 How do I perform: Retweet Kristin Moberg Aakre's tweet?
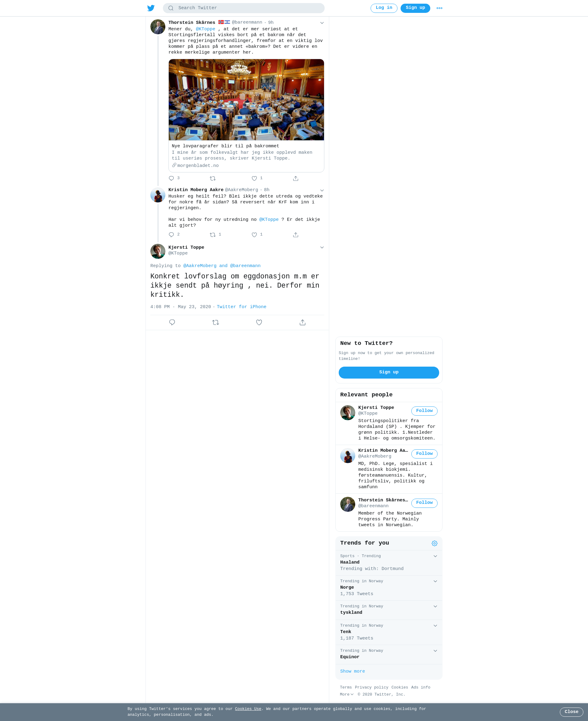click(213, 235)
